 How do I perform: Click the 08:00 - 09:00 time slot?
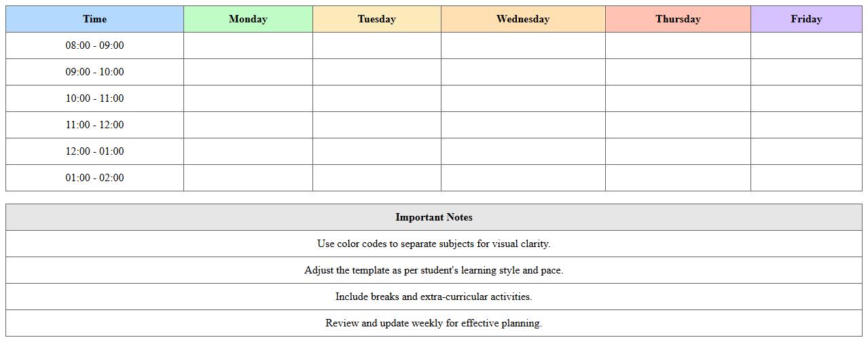[94, 45]
